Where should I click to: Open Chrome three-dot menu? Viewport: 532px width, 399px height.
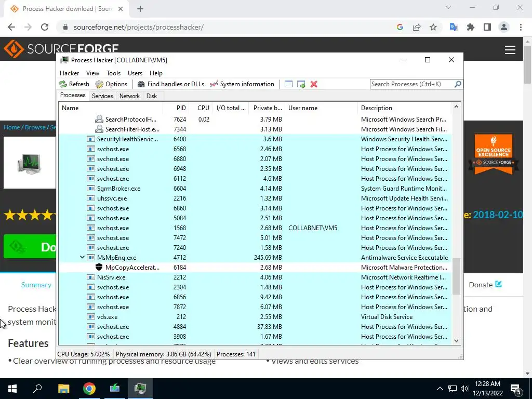pyautogui.click(x=521, y=27)
